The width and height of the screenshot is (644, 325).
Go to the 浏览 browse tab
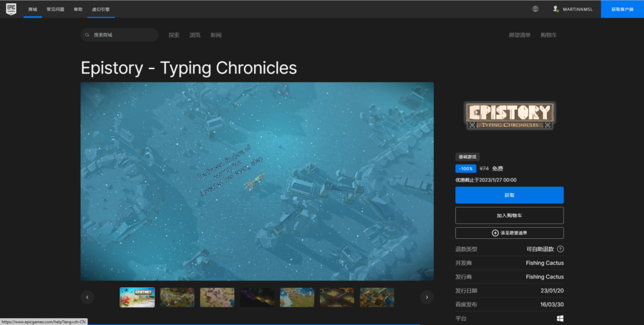[x=195, y=35]
